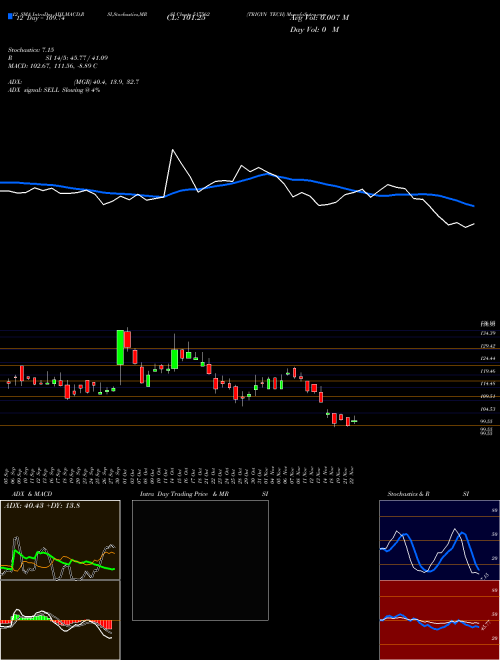
Task: Open the blue-background Stochastics chart panel
Action: click(x=439, y=540)
